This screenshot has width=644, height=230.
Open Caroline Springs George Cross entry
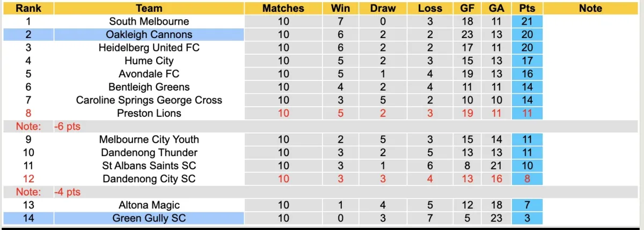coord(149,100)
